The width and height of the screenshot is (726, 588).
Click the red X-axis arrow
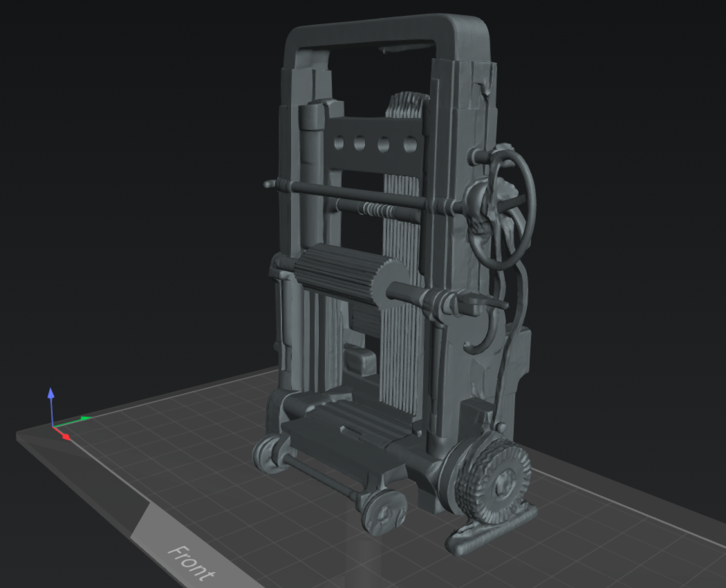tap(66, 437)
